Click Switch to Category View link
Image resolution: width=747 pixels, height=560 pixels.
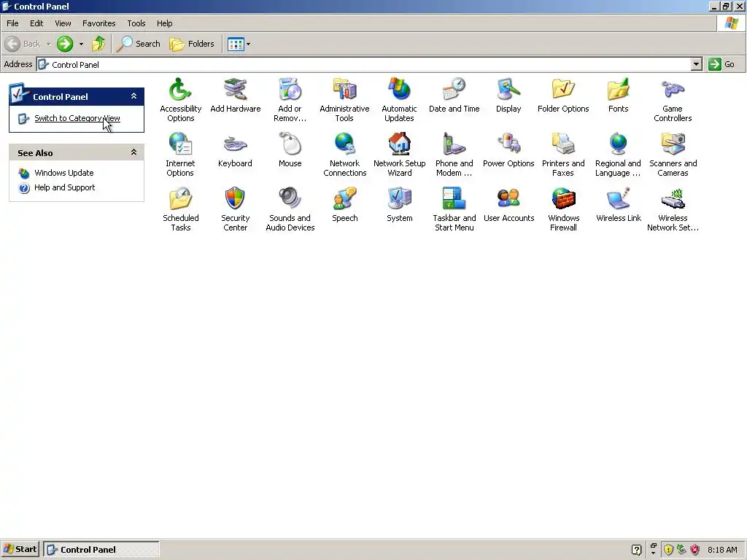pos(77,118)
